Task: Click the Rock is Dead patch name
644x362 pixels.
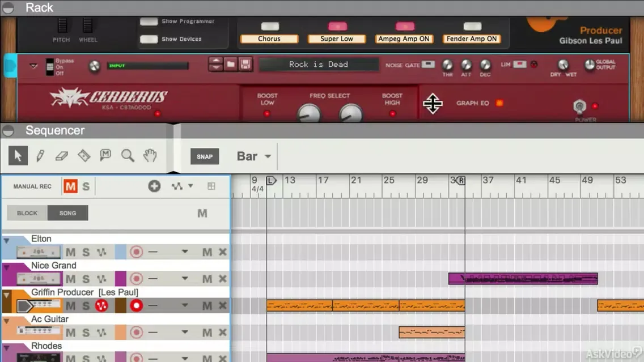Action: tap(318, 65)
